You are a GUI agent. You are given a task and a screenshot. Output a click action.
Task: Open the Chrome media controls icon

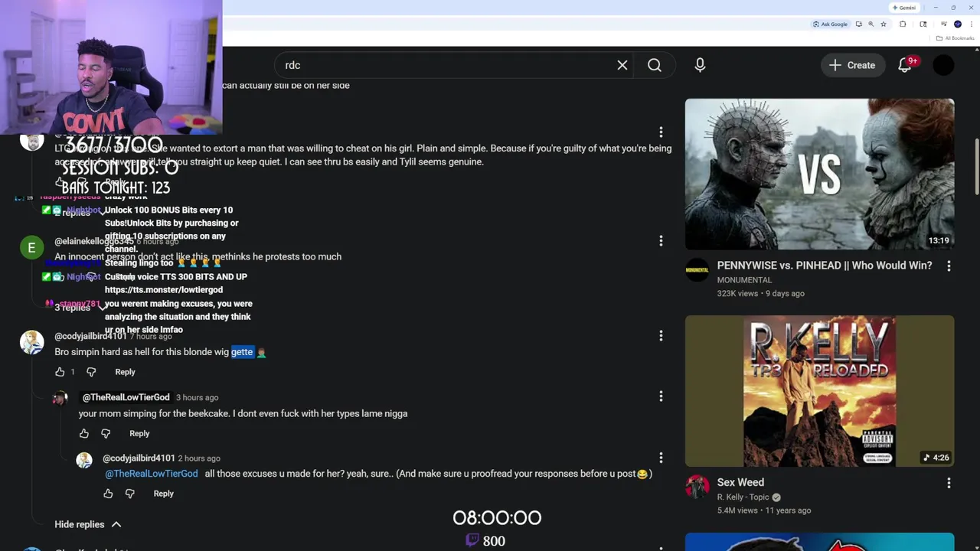(x=943, y=24)
